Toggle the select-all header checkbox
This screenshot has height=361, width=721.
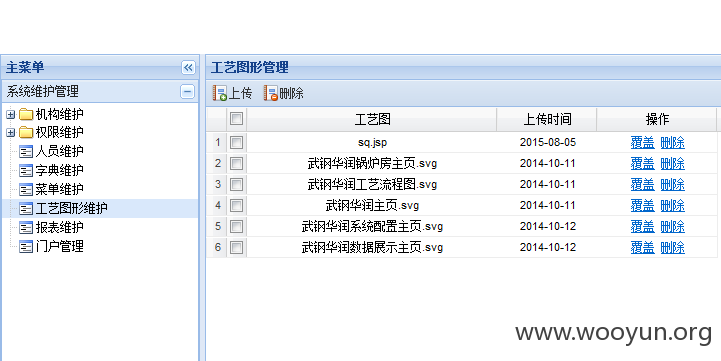click(x=236, y=119)
